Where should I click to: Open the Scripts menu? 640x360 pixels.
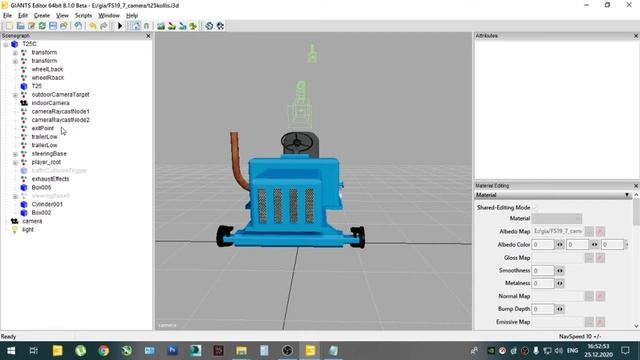83,16
